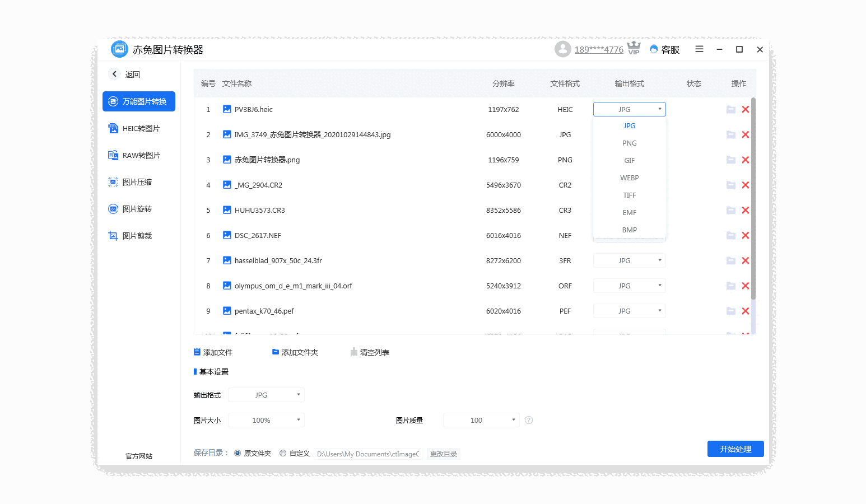Click the 添加文件夹 add folder option
This screenshot has height=504, width=866.
tap(295, 352)
